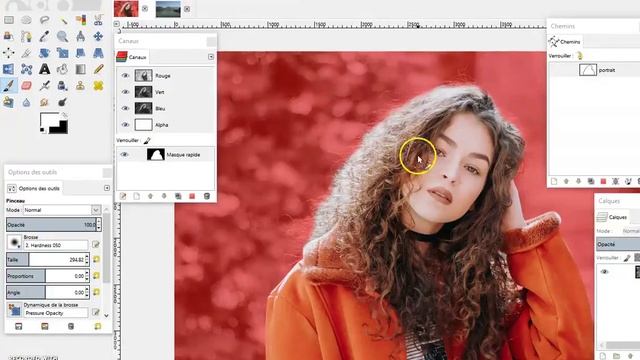
Task: Select the Measure compass tool
Action: point(80,36)
